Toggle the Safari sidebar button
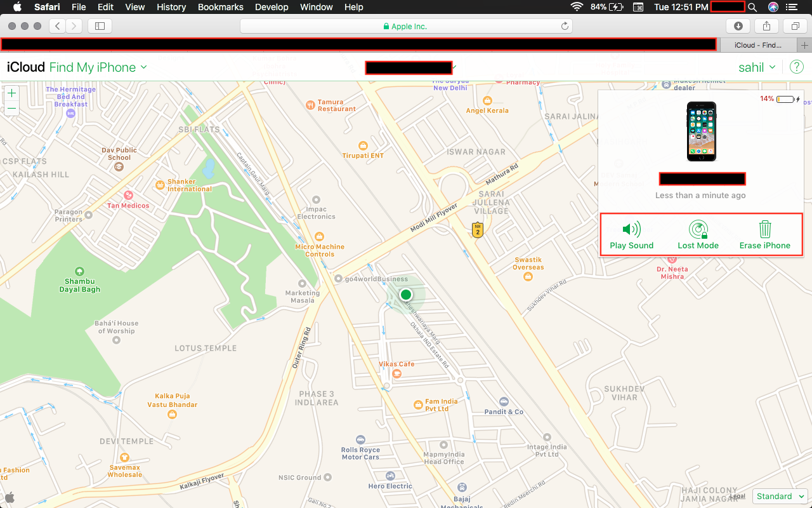812x508 pixels. pos(100,26)
